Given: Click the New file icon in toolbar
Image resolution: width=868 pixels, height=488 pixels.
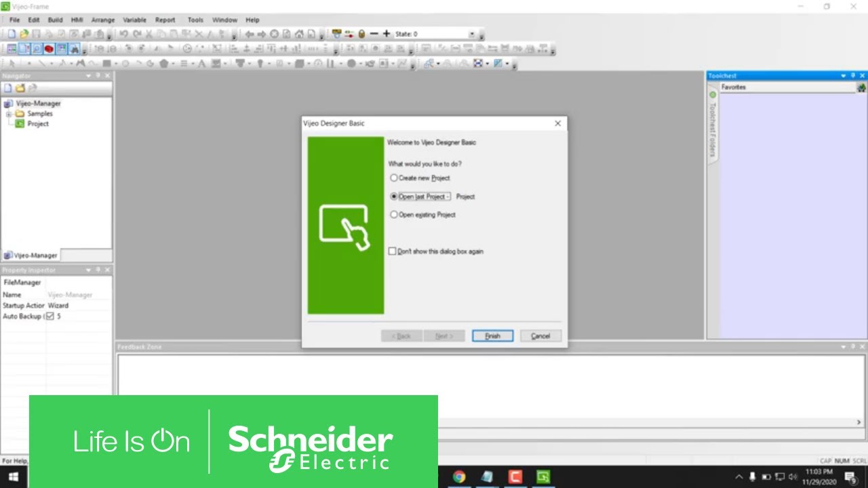Looking at the screenshot, I should click(x=12, y=34).
